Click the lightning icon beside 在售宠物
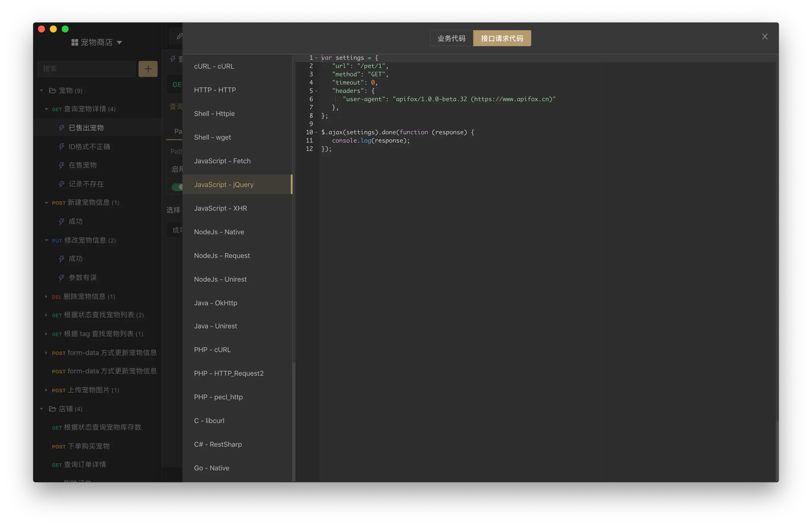Image resolution: width=812 pixels, height=526 pixels. 61,165
